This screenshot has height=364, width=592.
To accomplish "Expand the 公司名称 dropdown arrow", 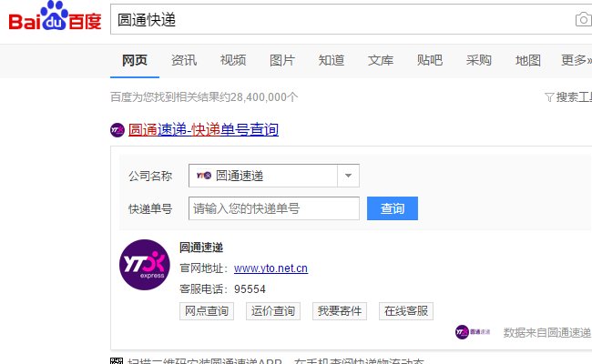I will coord(348,176).
